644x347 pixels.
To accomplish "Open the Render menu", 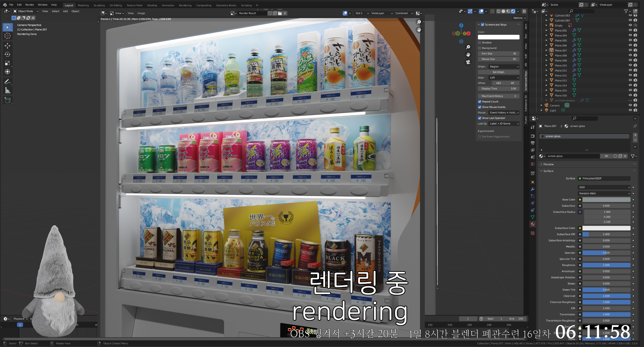I will coord(30,5).
